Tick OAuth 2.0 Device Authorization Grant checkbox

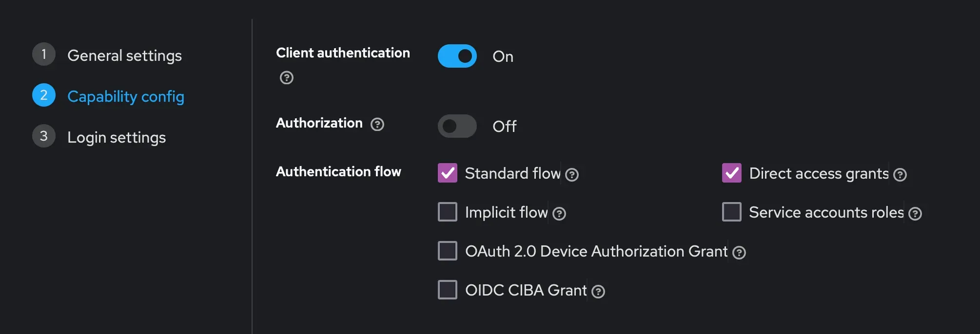click(x=448, y=251)
